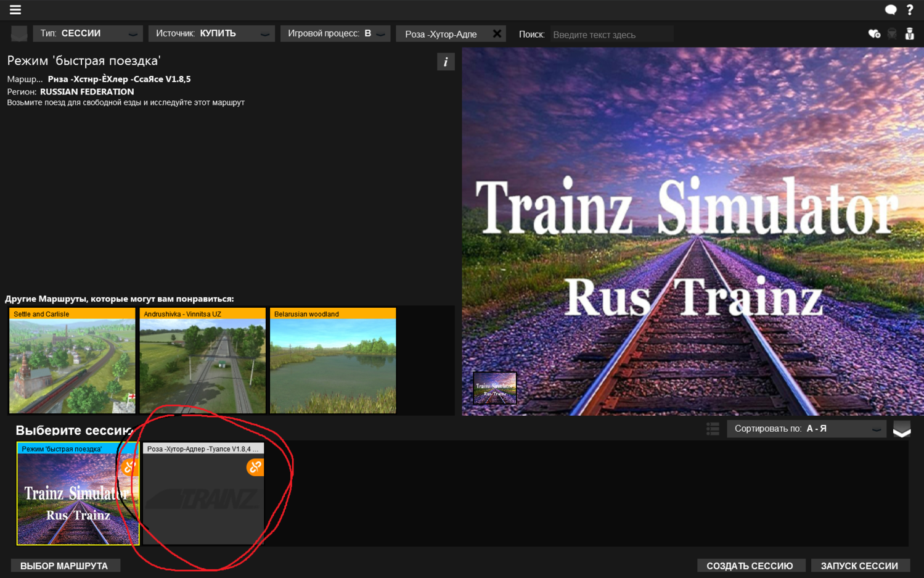This screenshot has width=924, height=578.
Task: Select the Settle and Carlisle route thumbnail
Action: [x=72, y=361]
